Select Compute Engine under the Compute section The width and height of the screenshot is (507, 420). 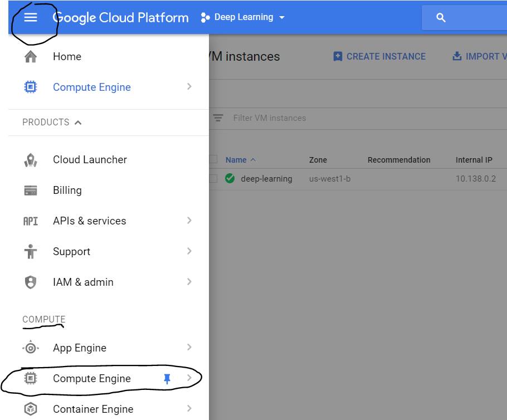[92, 379]
